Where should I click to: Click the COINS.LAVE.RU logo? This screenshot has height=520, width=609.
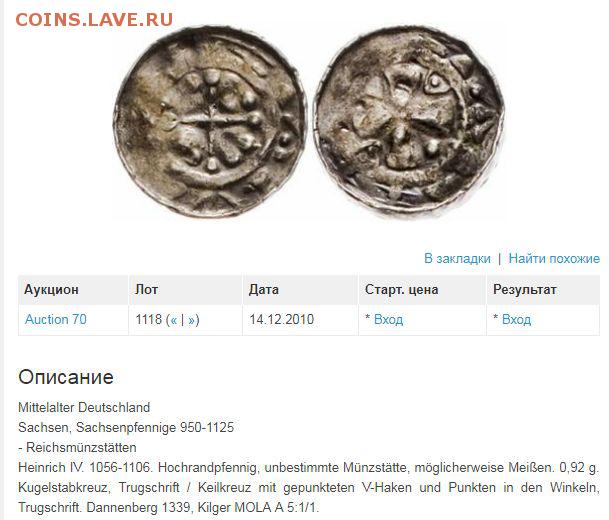[94, 20]
